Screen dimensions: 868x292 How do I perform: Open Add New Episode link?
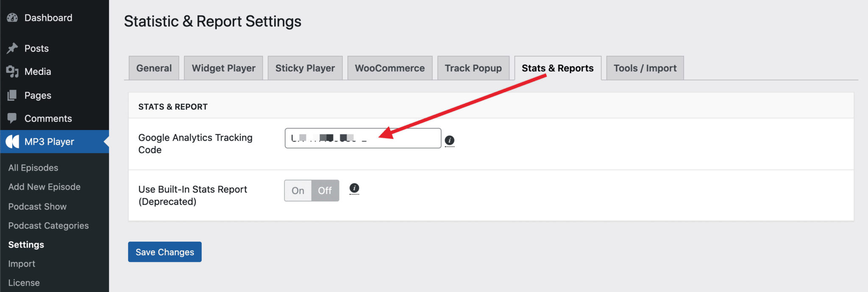(x=45, y=187)
